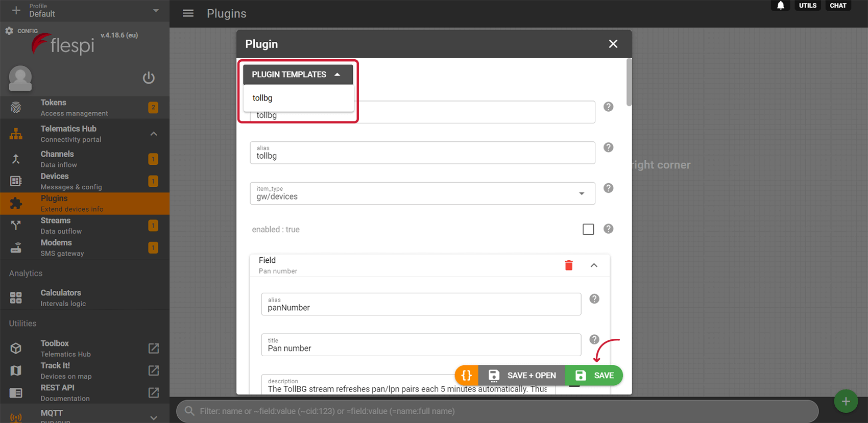Click the Track It map icon
This screenshot has height=423, width=868.
click(x=16, y=370)
